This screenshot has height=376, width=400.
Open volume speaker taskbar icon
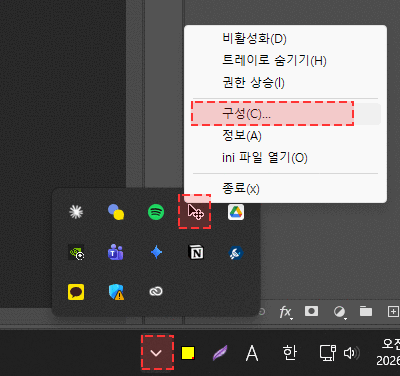[352, 353]
